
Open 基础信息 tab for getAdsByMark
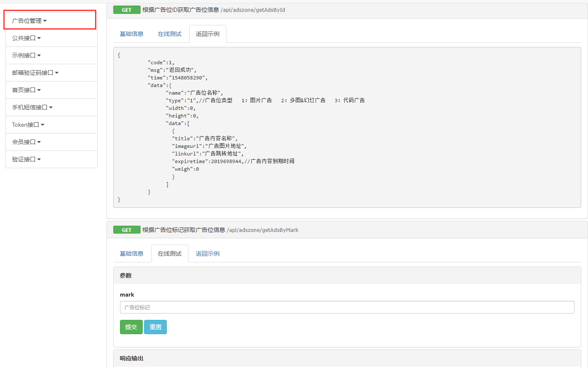click(131, 254)
